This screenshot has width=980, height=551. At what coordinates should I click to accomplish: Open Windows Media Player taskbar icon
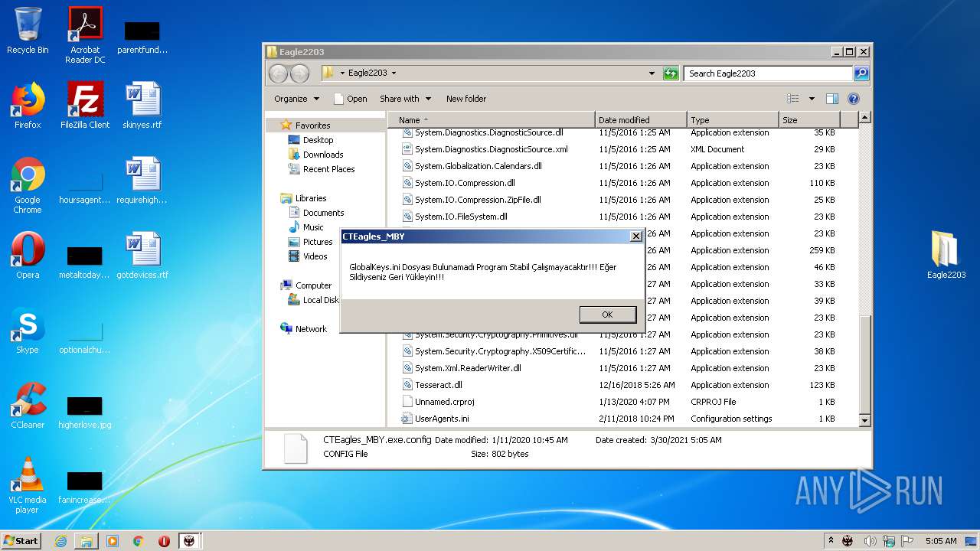click(113, 541)
